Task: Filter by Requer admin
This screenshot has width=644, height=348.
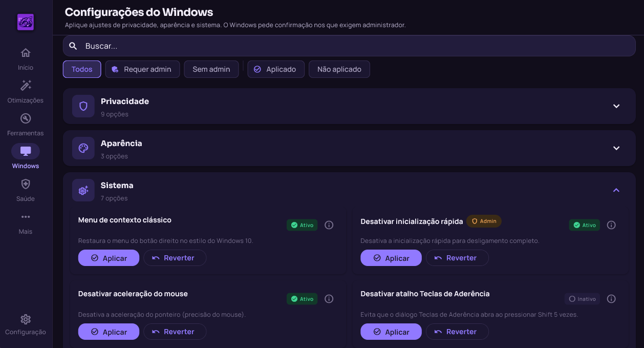Action: click(x=142, y=69)
